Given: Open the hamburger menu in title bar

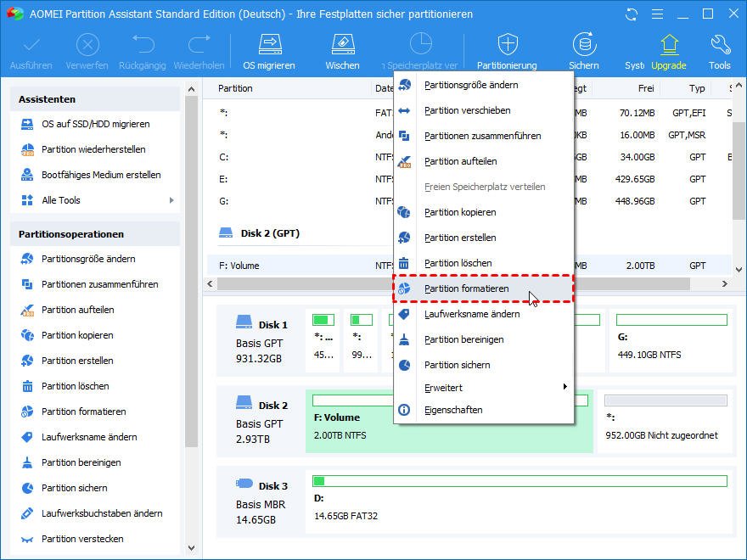Looking at the screenshot, I should click(657, 14).
